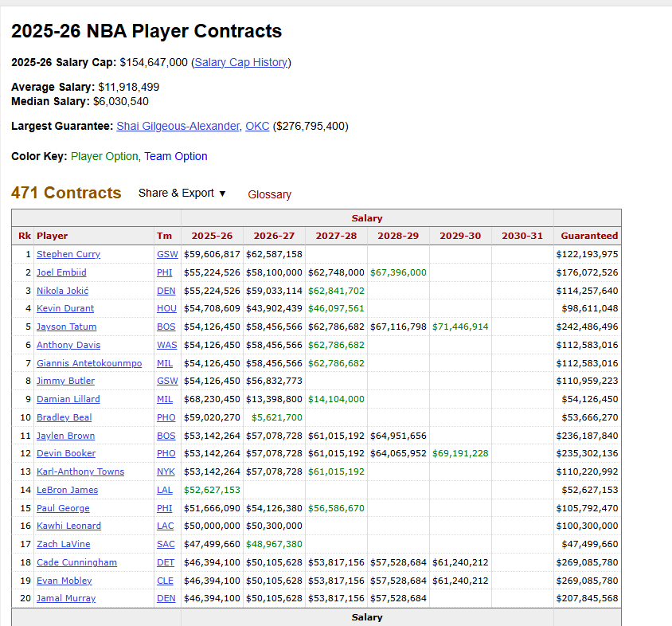Screen dimensions: 672x626
Task: Open GSW team link in Stephen Curry row
Action: tap(167, 254)
